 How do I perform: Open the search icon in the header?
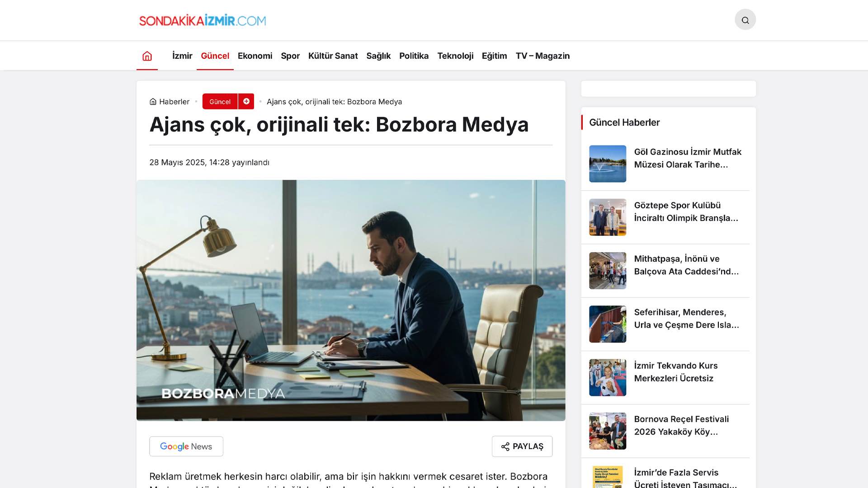click(745, 20)
